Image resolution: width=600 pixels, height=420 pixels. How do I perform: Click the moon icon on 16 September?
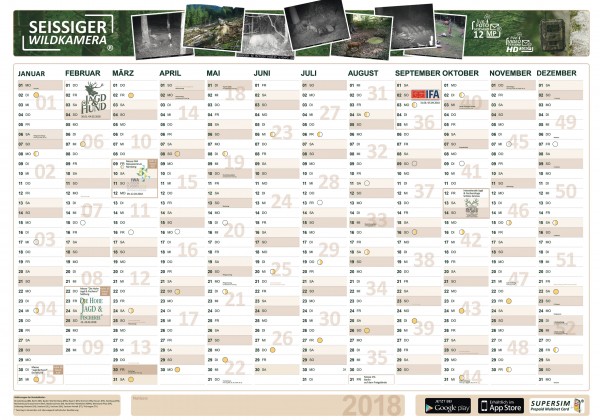point(414,232)
